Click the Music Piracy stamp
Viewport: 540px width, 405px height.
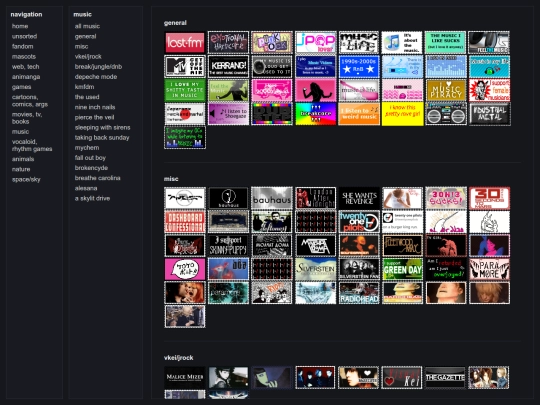[x=446, y=90]
